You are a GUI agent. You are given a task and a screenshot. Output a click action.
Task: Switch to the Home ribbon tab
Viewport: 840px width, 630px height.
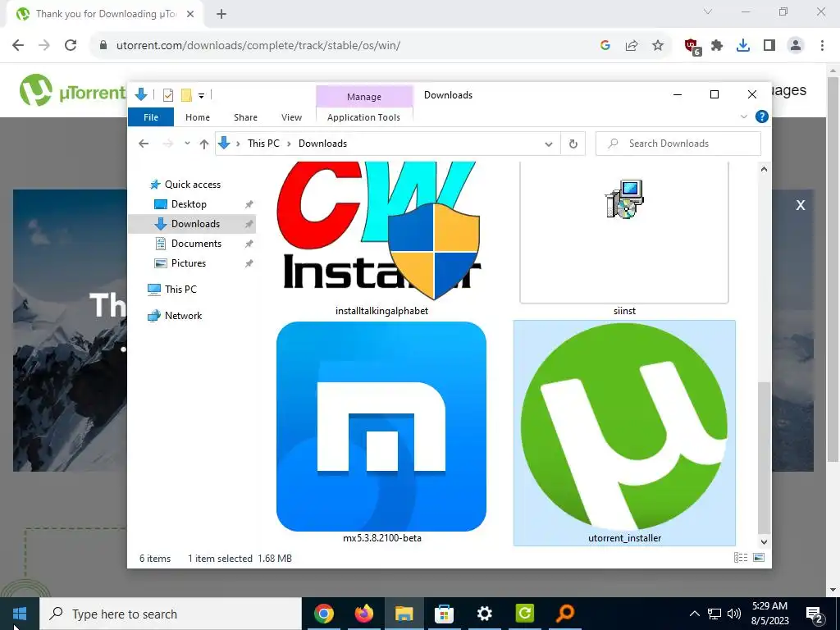(198, 117)
